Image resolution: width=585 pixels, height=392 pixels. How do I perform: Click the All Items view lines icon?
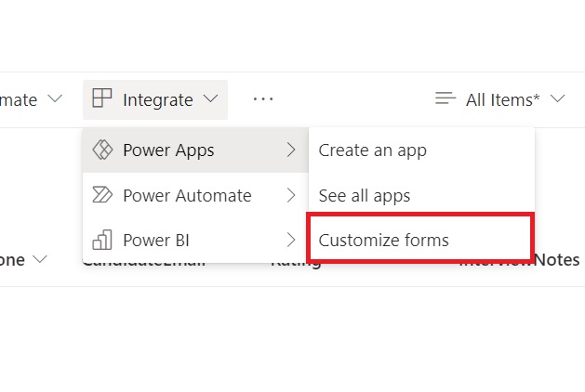click(x=445, y=98)
